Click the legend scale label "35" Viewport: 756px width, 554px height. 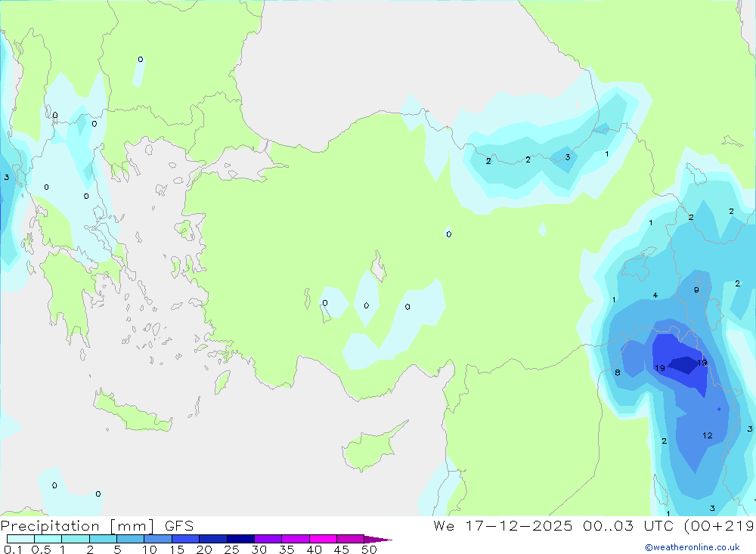click(287, 549)
